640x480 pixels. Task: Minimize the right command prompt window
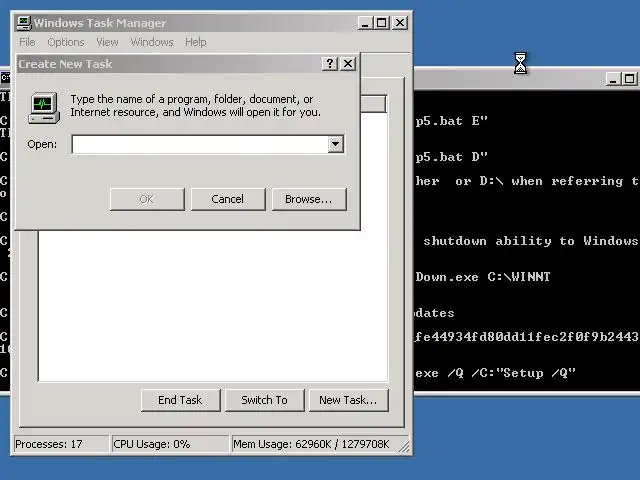(x=612, y=79)
